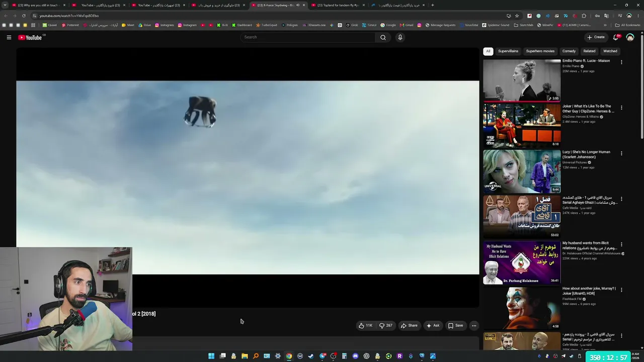
Task: Open the Grok bookmark
Action: 352,25
